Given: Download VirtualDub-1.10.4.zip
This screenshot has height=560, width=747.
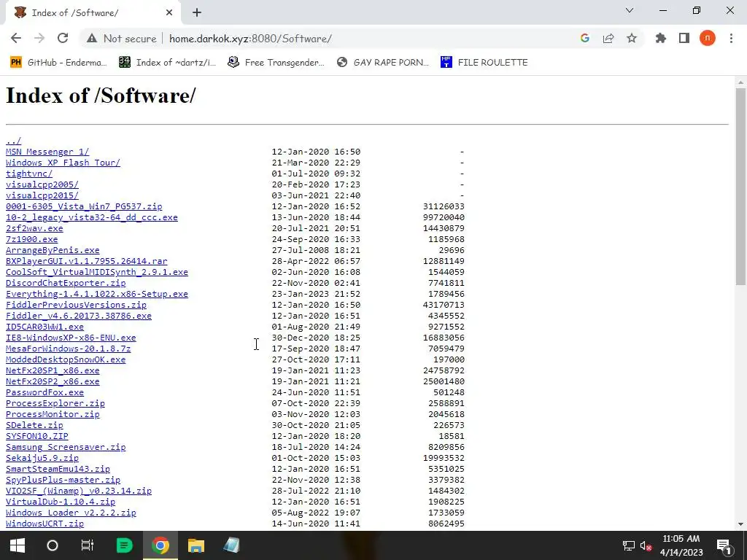Looking at the screenshot, I should pyautogui.click(x=61, y=502).
